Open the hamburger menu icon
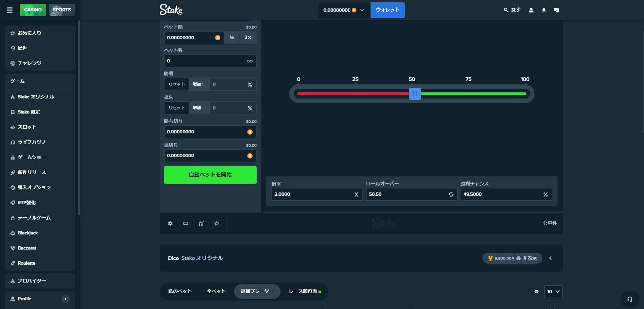The height and width of the screenshot is (309, 644). coord(10,10)
